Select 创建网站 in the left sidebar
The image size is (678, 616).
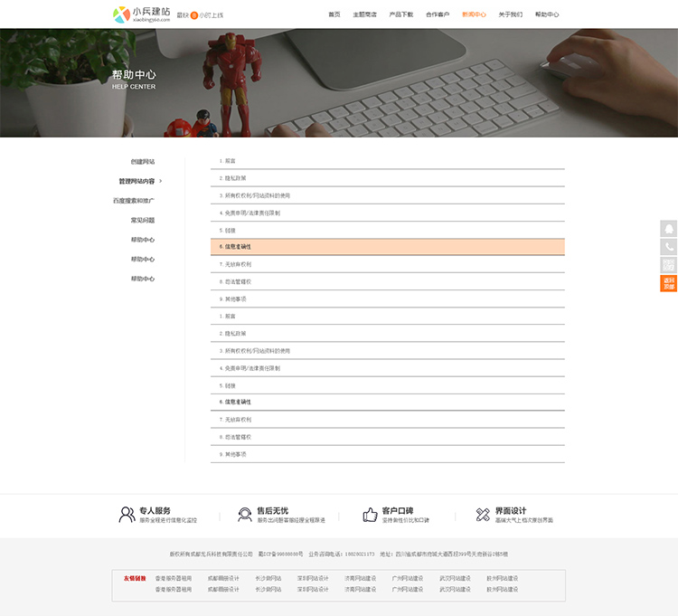(x=142, y=162)
